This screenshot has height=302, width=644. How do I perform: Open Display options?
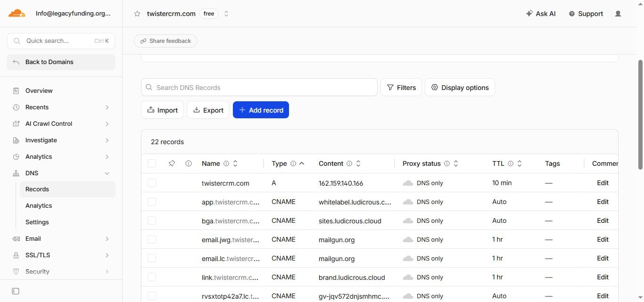tap(460, 87)
